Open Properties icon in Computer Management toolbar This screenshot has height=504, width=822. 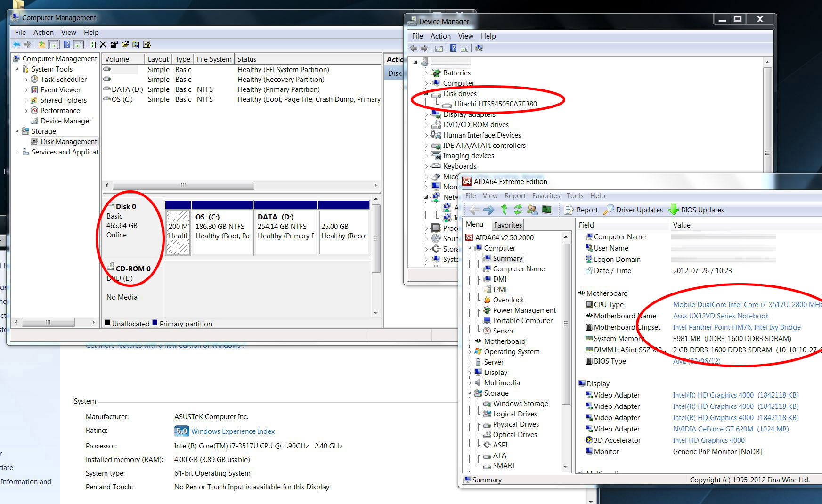coord(114,44)
